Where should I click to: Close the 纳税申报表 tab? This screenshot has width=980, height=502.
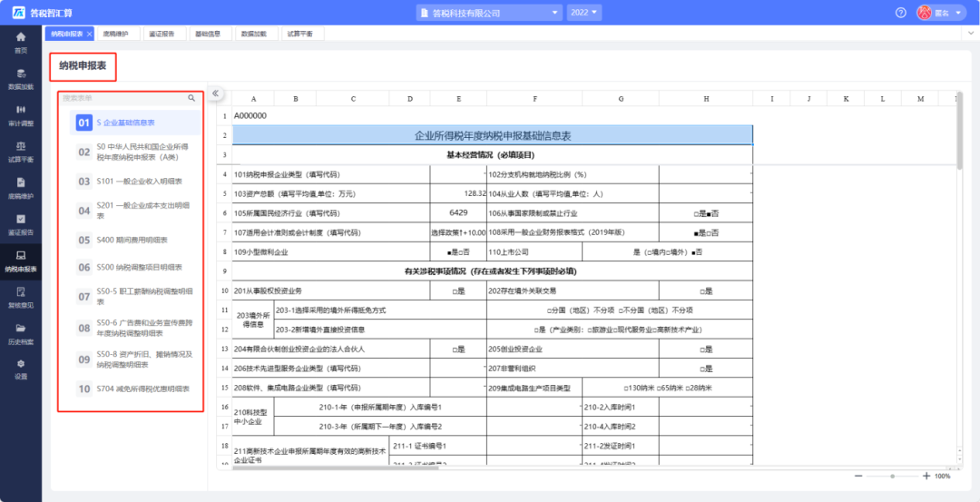pyautogui.click(x=89, y=34)
